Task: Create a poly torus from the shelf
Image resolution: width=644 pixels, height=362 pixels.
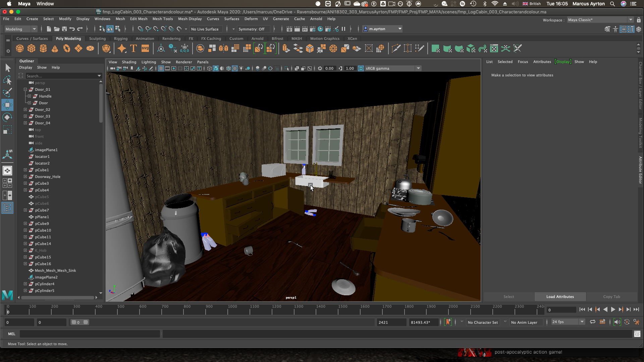Action: pos(67,49)
